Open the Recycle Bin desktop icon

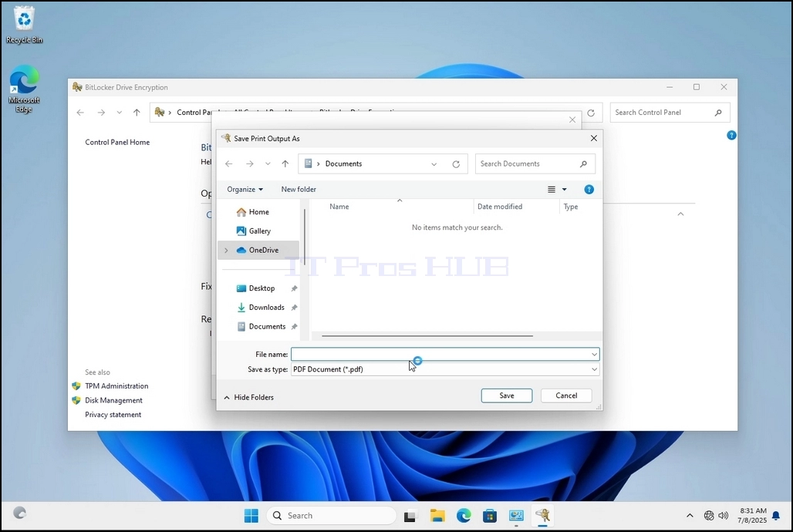pyautogui.click(x=24, y=25)
